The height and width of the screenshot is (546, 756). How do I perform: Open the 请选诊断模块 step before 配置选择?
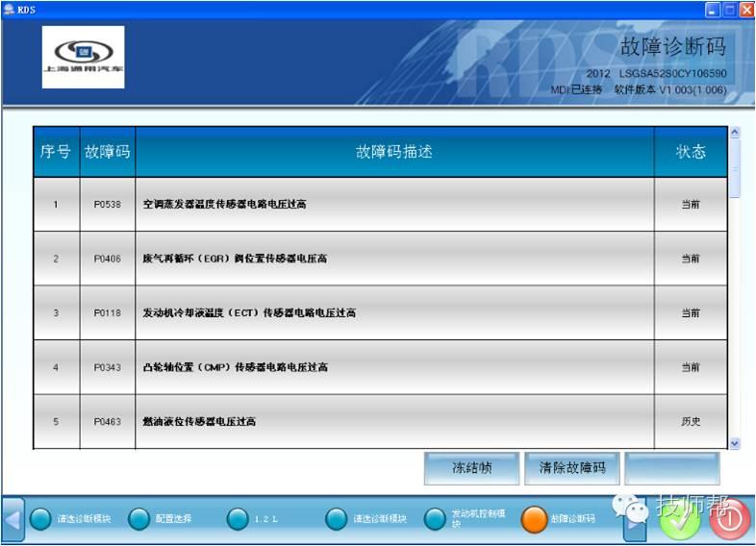pyautogui.click(x=70, y=519)
